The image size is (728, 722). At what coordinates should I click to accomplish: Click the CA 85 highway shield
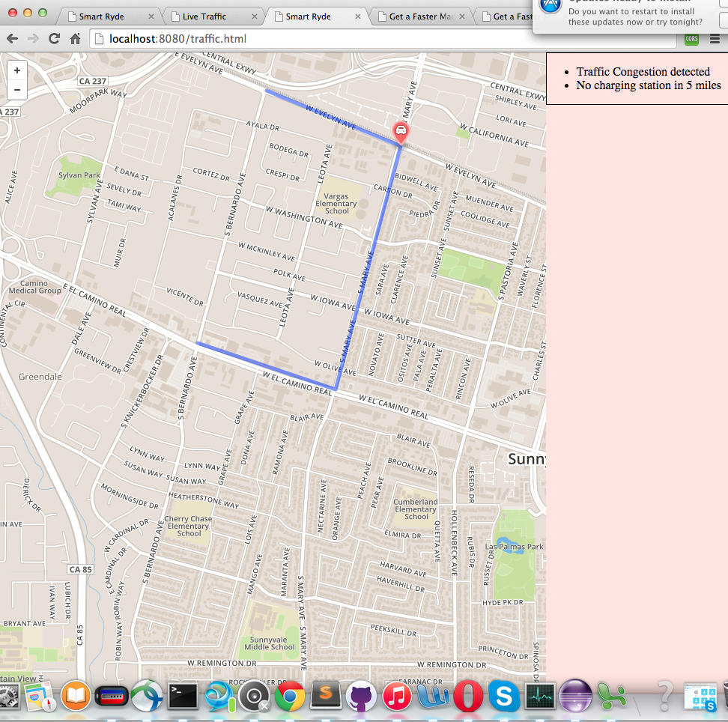click(x=81, y=570)
